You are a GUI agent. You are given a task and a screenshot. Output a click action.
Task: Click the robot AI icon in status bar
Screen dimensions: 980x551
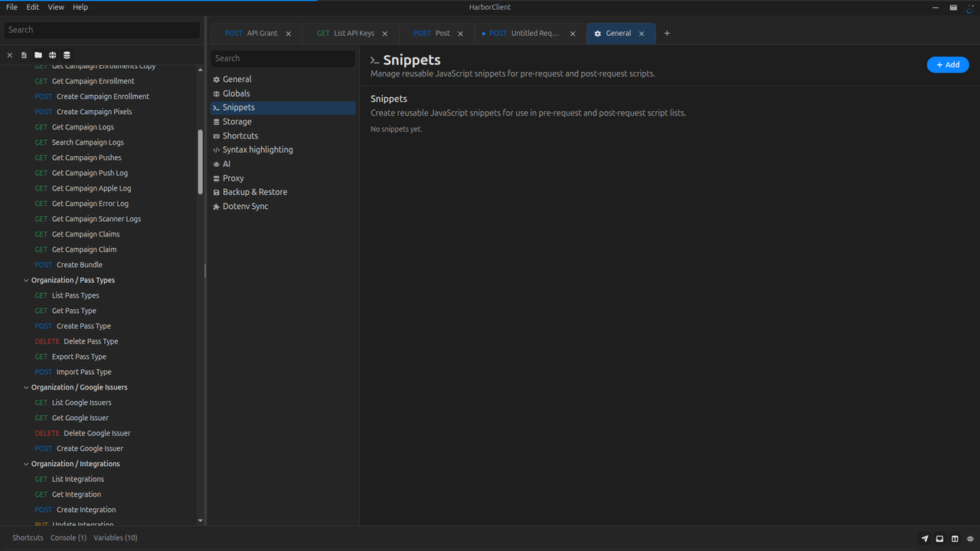pos(970,539)
